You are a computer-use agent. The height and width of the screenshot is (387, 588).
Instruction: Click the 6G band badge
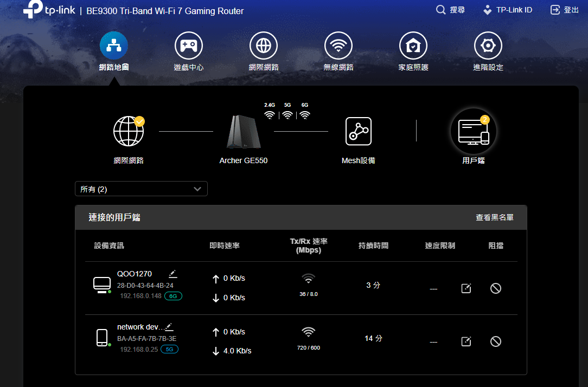pos(173,296)
